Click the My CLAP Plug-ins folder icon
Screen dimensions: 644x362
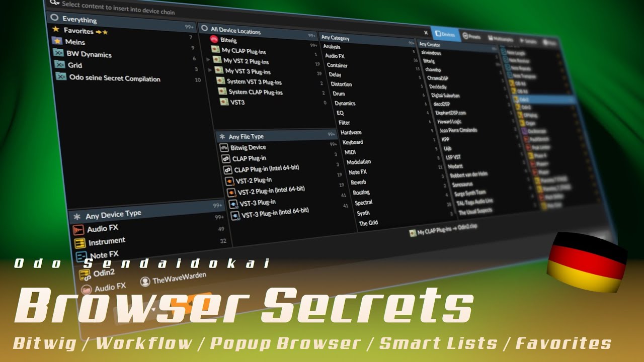pyautogui.click(x=215, y=50)
